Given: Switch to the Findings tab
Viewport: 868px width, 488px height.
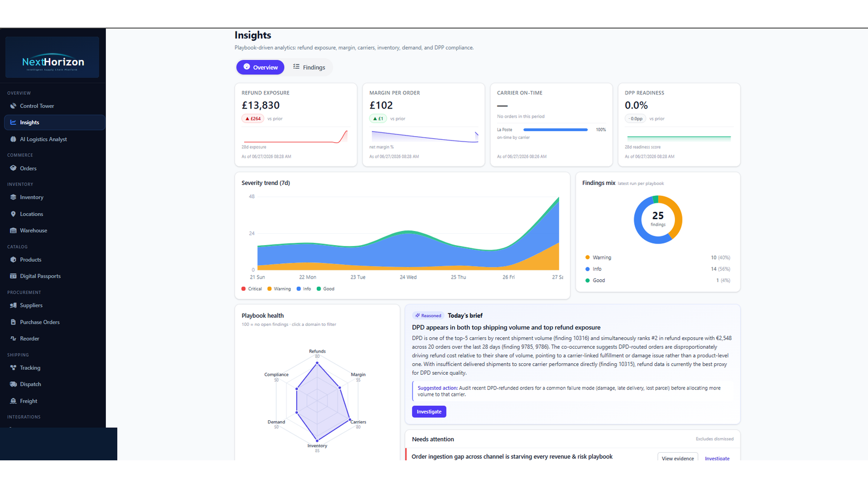Looking at the screenshot, I should [x=309, y=67].
